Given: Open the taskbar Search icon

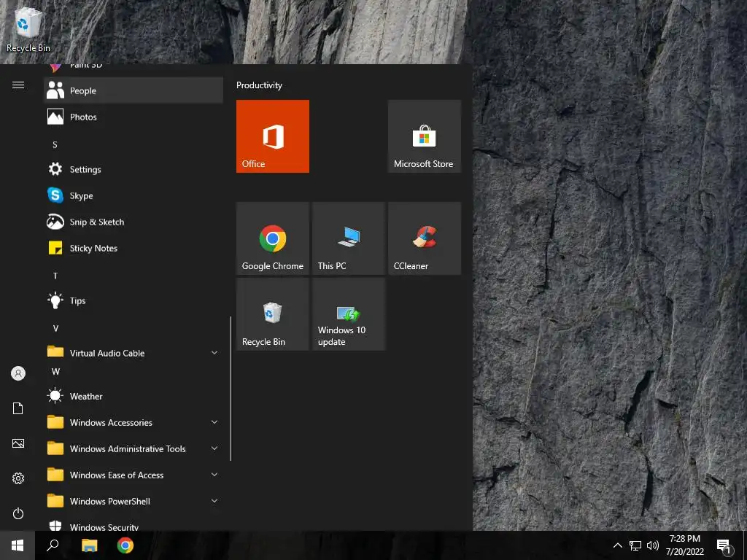Looking at the screenshot, I should [53, 545].
